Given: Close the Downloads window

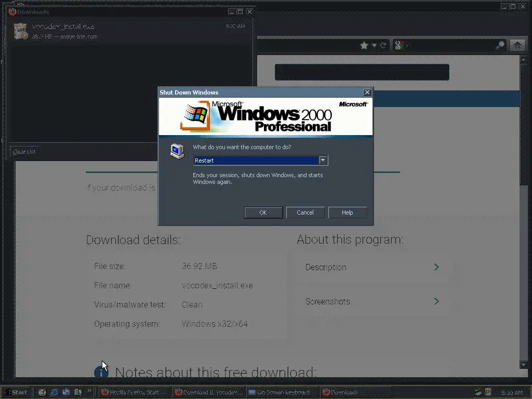Looking at the screenshot, I should click(250, 12).
